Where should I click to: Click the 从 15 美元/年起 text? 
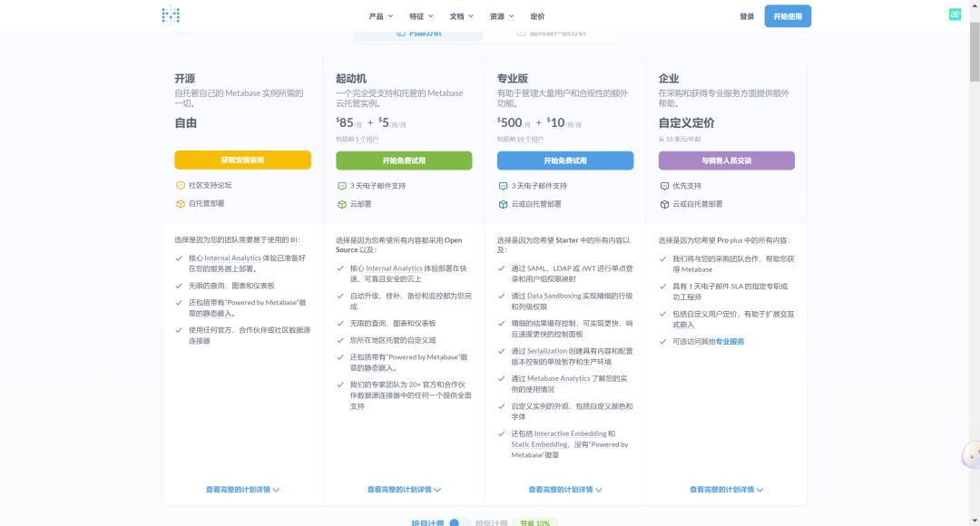click(680, 140)
